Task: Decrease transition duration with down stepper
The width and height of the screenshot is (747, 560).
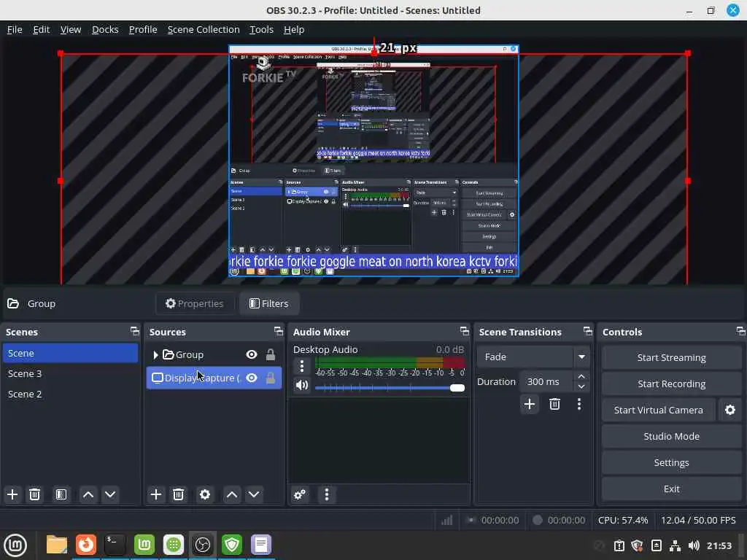Action: (x=581, y=386)
